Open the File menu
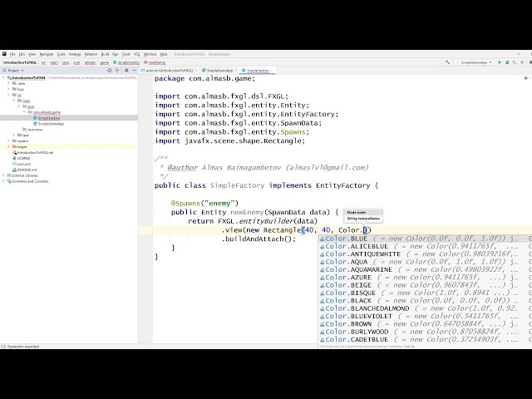The image size is (532, 399). 12,54
